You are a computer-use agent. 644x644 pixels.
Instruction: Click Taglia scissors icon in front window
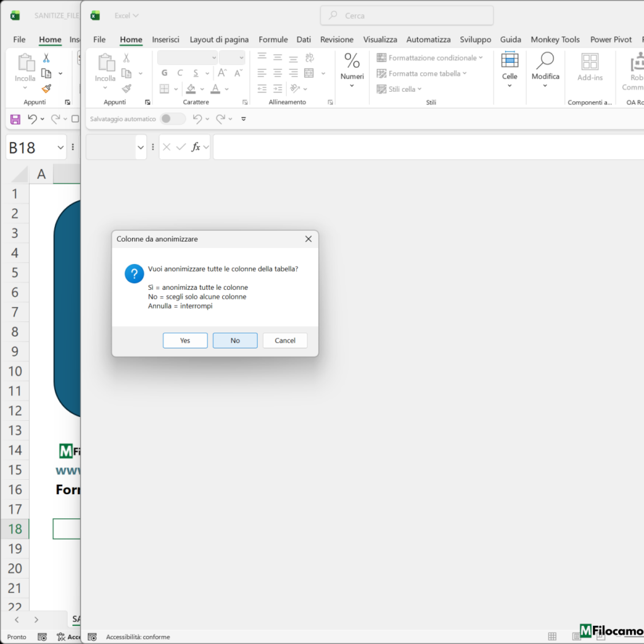click(126, 57)
